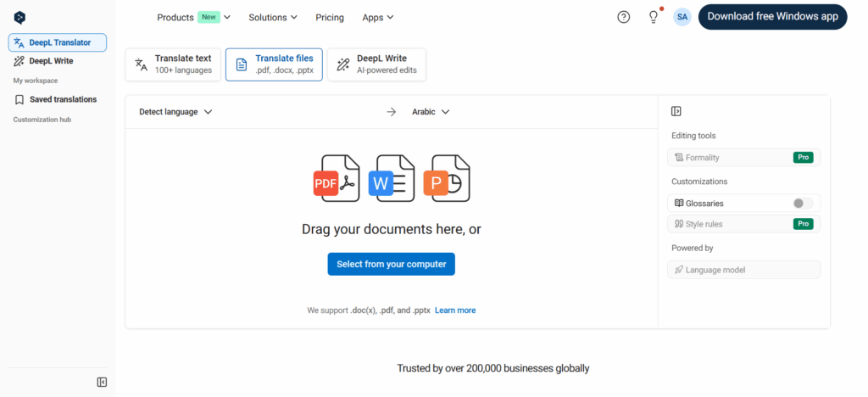Screen dimensions: 868x397
Task: Click the Glossaries book icon
Action: point(679,204)
